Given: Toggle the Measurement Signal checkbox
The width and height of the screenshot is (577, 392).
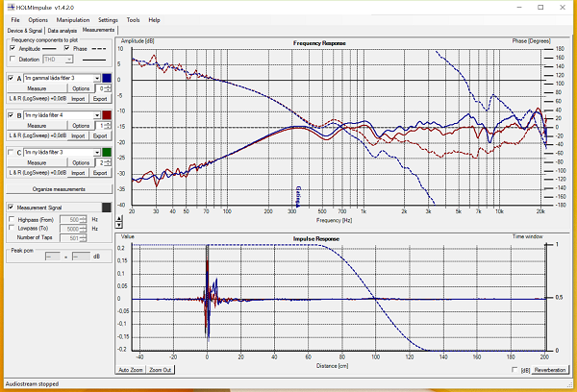Looking at the screenshot, I should [11, 208].
